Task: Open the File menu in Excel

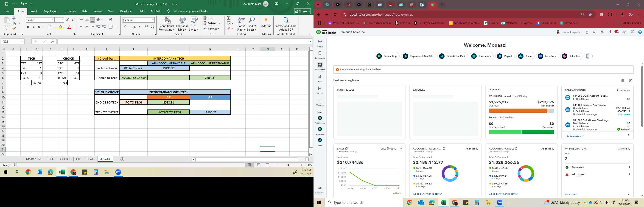Action: coord(7,11)
